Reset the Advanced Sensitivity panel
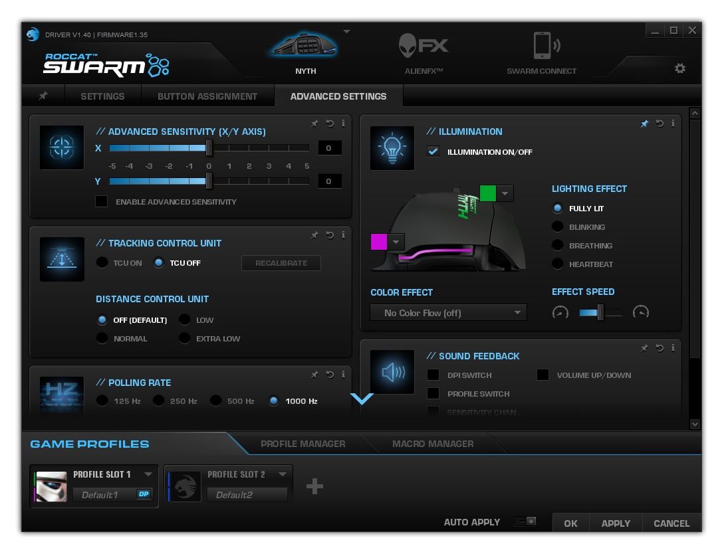This screenshot has height=560, width=728. tap(330, 123)
